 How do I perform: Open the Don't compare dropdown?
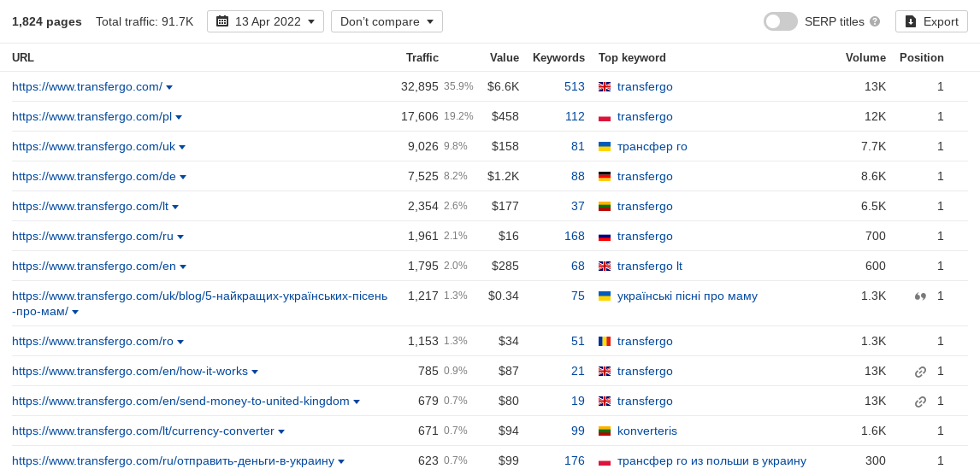(x=387, y=21)
